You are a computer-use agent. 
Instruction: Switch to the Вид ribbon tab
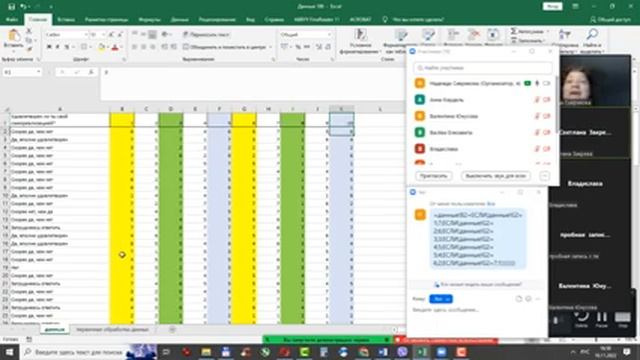click(250, 19)
